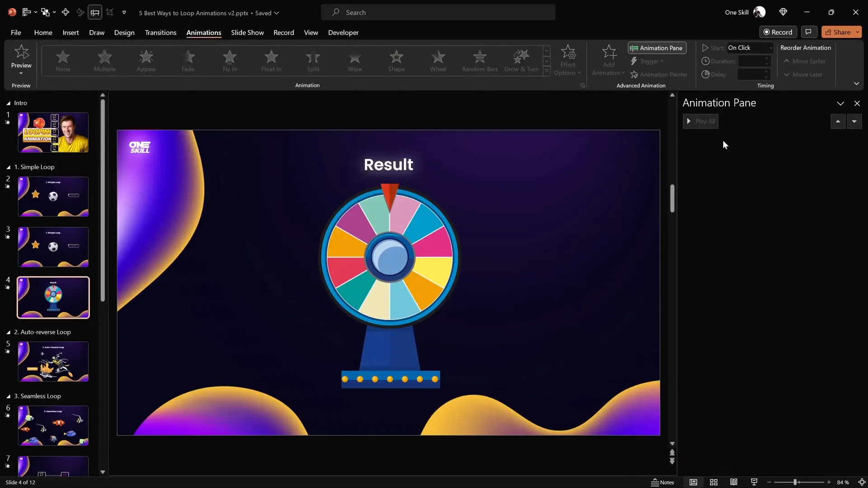Image resolution: width=868 pixels, height=488 pixels.
Task: Switch to the Developer tab
Action: point(343,33)
